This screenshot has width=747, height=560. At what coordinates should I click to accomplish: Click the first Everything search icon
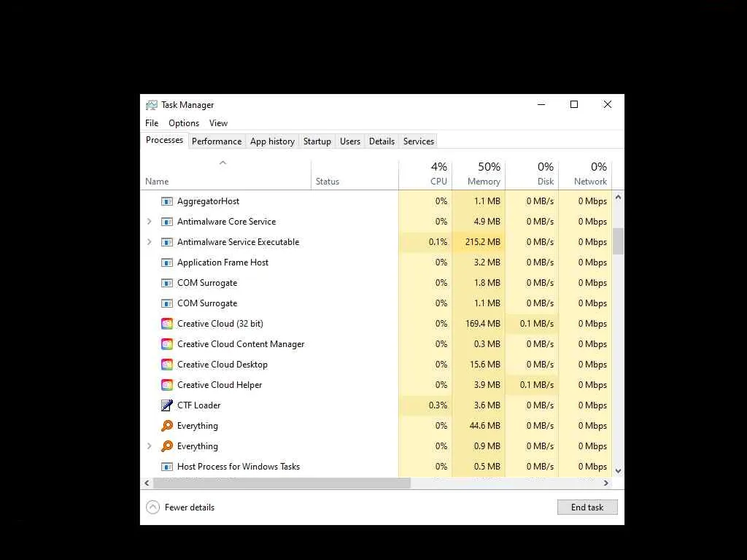[x=167, y=426]
